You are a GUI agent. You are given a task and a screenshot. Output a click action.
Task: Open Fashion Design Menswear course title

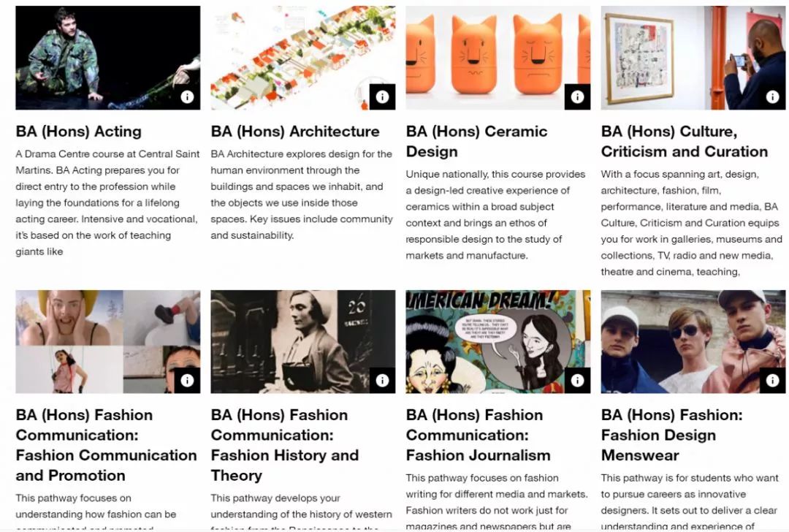[x=672, y=435]
